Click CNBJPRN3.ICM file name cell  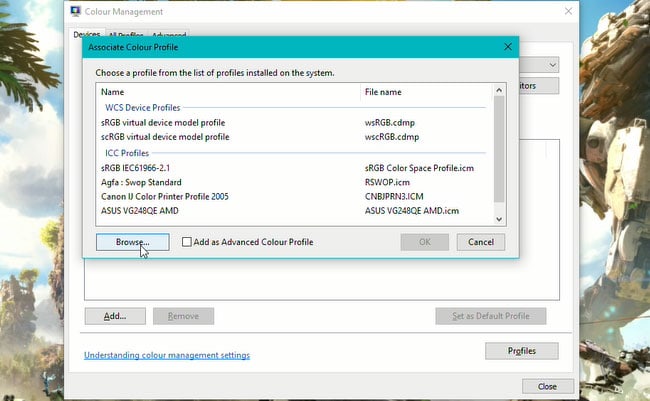tap(394, 197)
